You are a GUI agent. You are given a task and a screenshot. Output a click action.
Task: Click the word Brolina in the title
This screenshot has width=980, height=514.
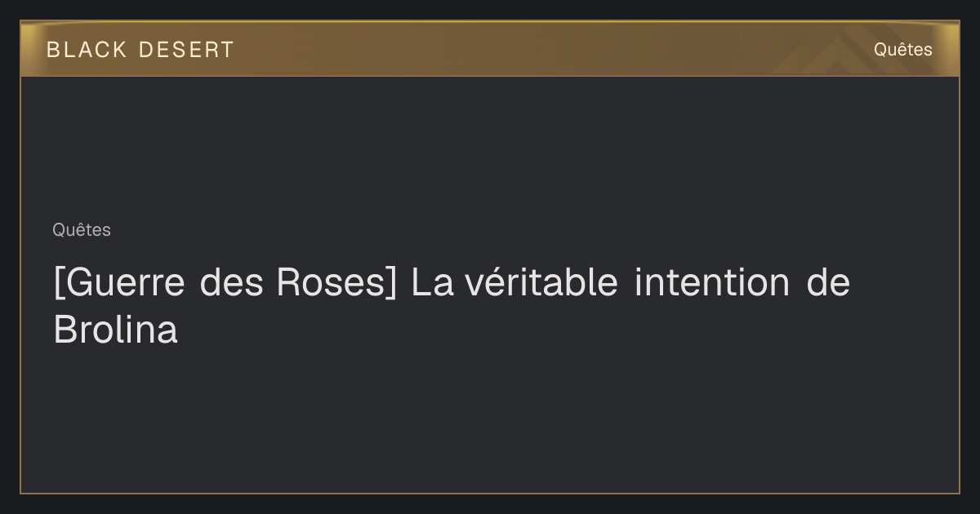click(115, 330)
